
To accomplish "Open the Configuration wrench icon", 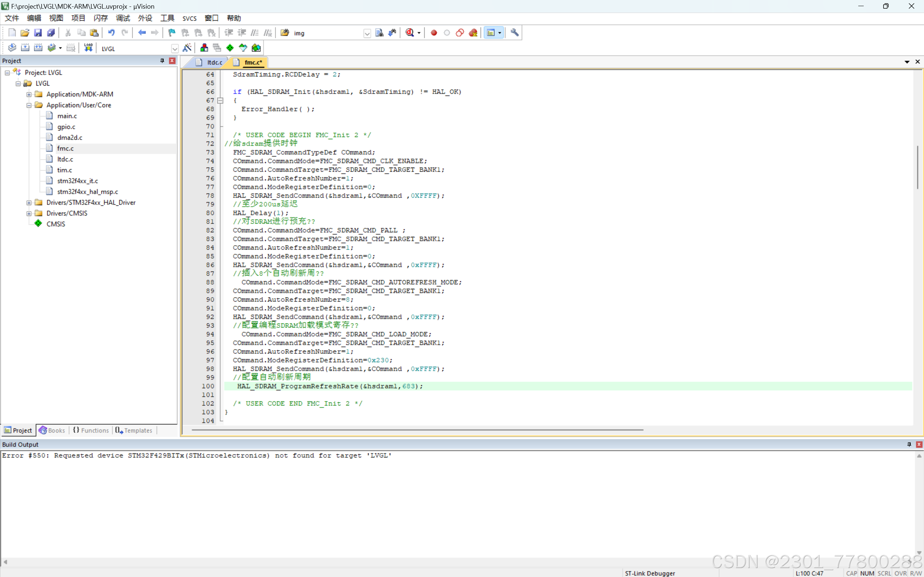I will point(515,33).
